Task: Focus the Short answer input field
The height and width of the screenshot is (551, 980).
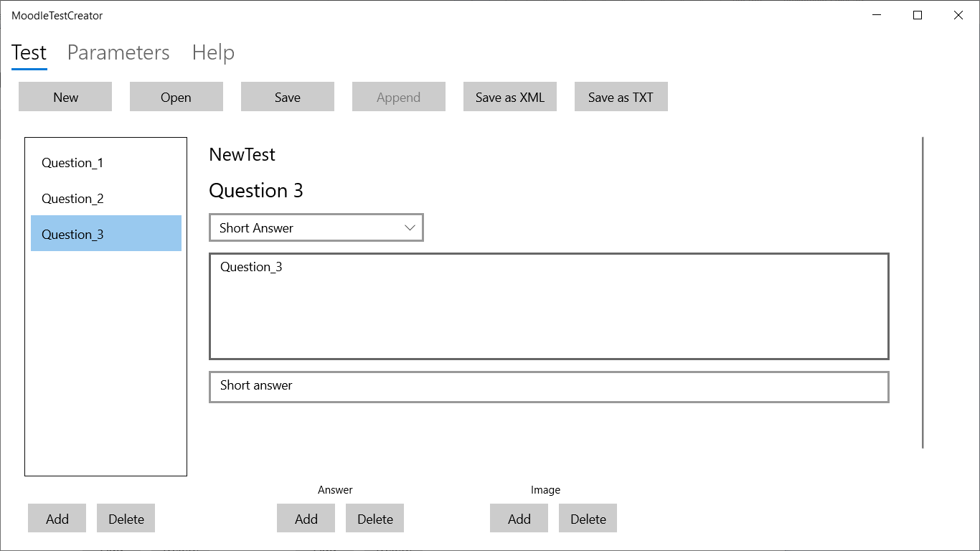Action: click(x=549, y=387)
